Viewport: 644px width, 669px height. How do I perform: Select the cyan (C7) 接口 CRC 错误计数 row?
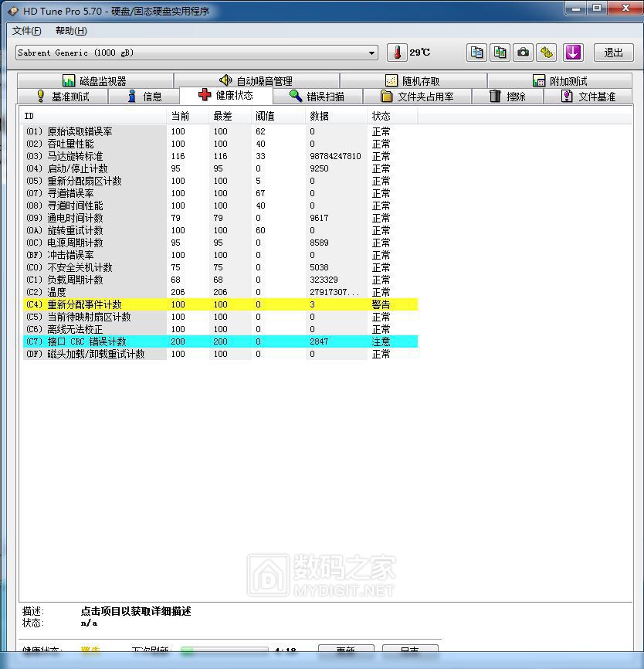click(221, 341)
